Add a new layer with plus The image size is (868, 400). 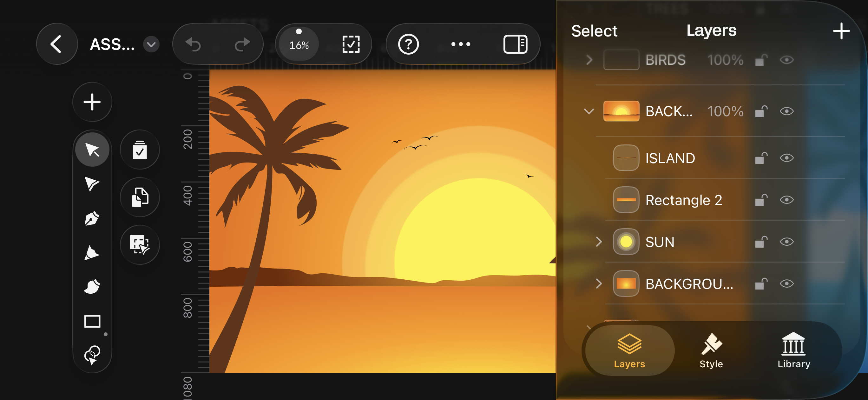pyautogui.click(x=841, y=31)
